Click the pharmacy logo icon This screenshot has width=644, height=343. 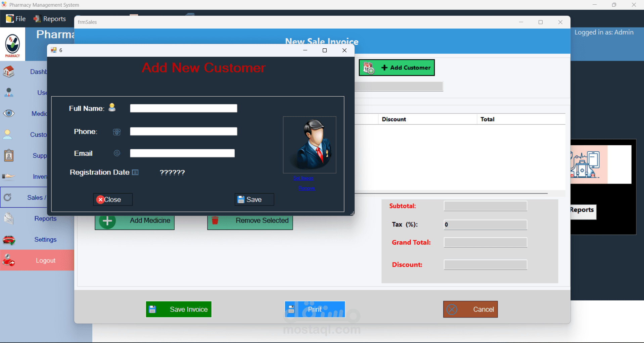coord(12,45)
